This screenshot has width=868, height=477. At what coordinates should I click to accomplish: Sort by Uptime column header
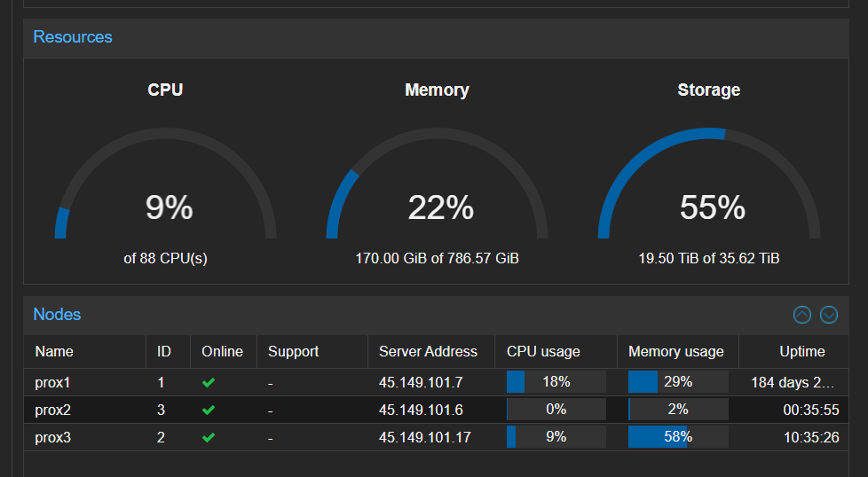click(793, 351)
